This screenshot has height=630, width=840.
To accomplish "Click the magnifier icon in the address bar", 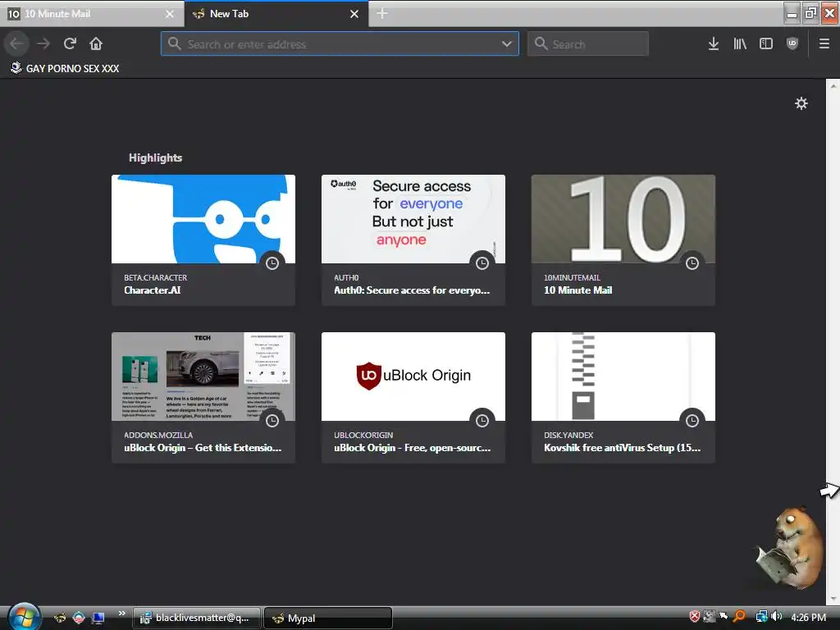I will pos(174,43).
